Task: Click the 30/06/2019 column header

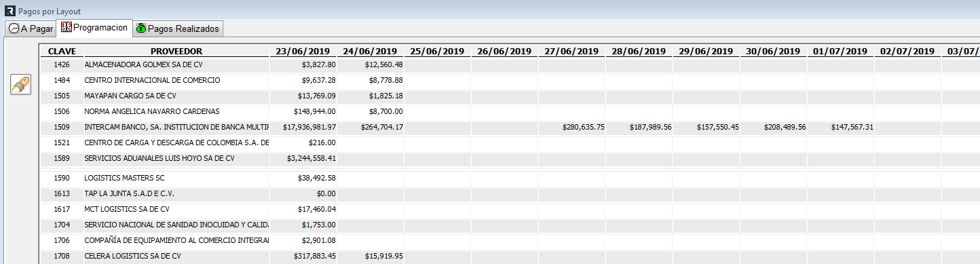Action: 774,52
